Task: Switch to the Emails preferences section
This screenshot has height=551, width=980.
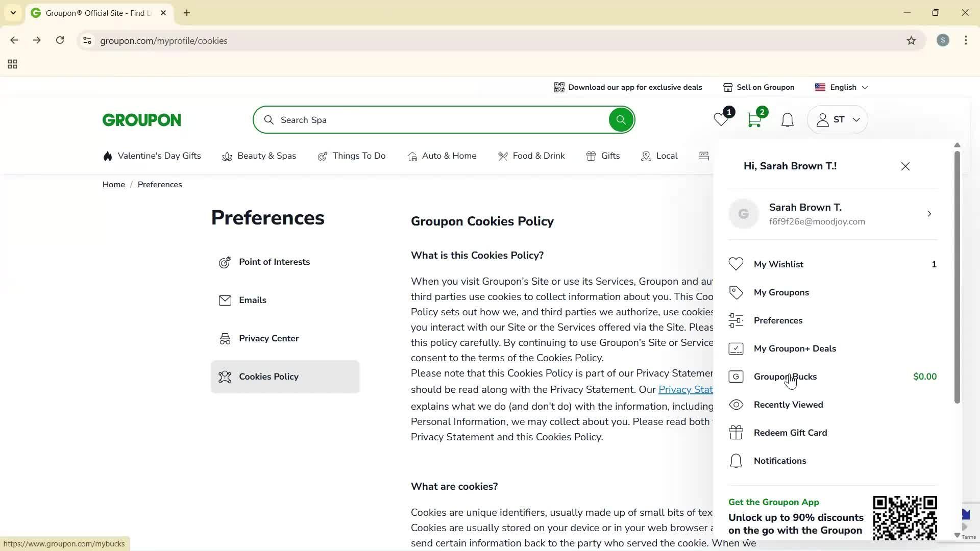Action: [x=253, y=300]
